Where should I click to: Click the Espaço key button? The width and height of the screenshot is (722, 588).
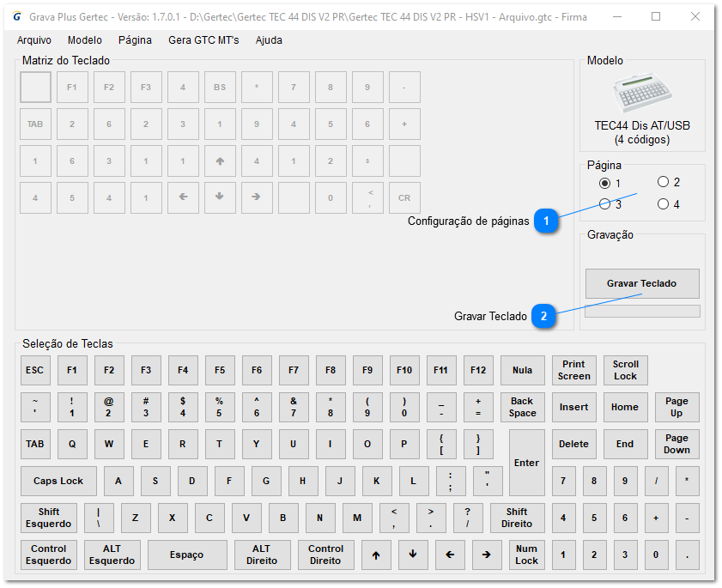pyautogui.click(x=187, y=555)
